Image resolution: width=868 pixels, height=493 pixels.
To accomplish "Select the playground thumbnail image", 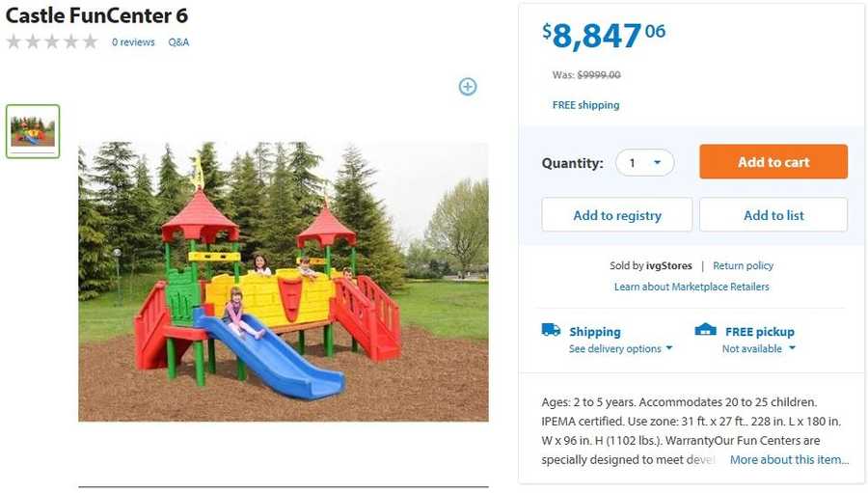I will point(33,131).
